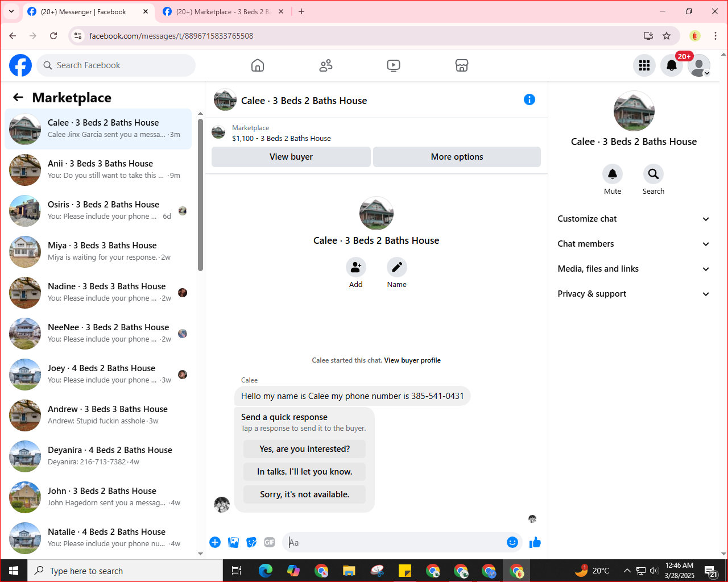Open chat with Natalie 4 Beds 2 Baths
The width and height of the screenshot is (728, 582).
coord(98,538)
